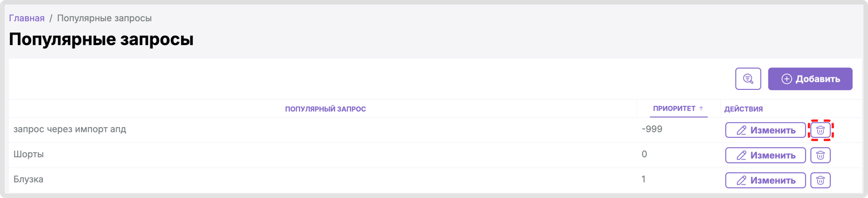
Task: Remove Блузка using its trash icon
Action: click(820, 180)
